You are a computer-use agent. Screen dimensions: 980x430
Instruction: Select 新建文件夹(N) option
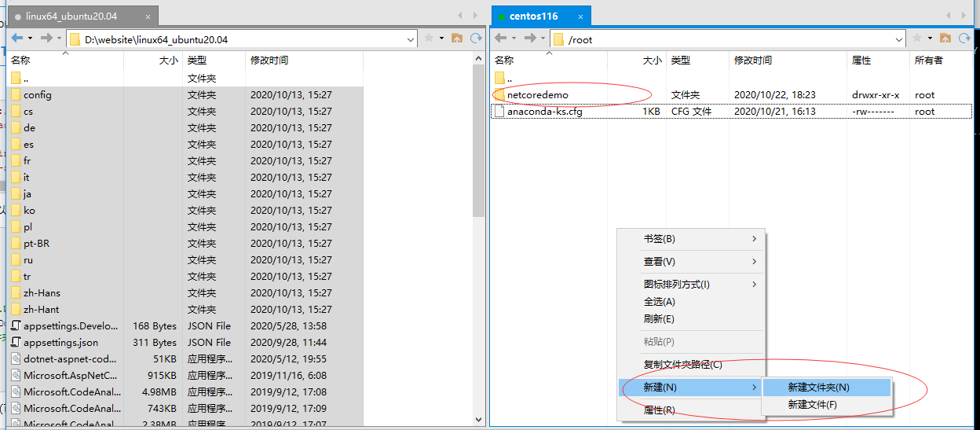click(x=828, y=388)
